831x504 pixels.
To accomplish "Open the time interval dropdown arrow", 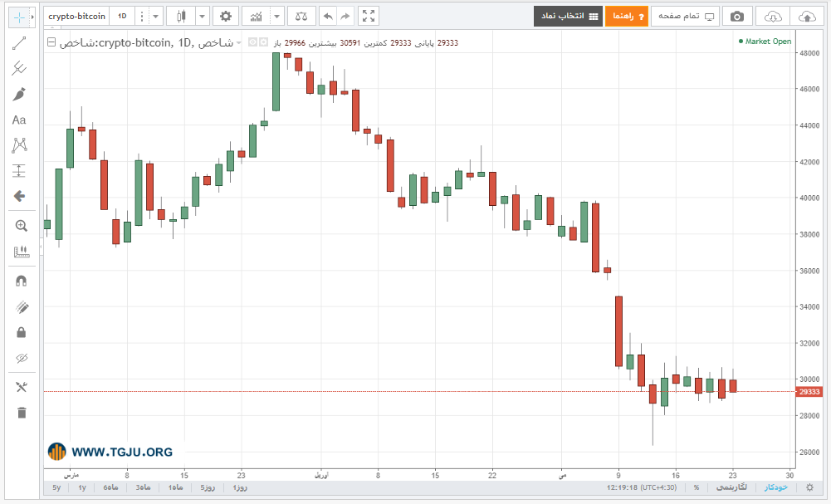I will coord(155,17).
